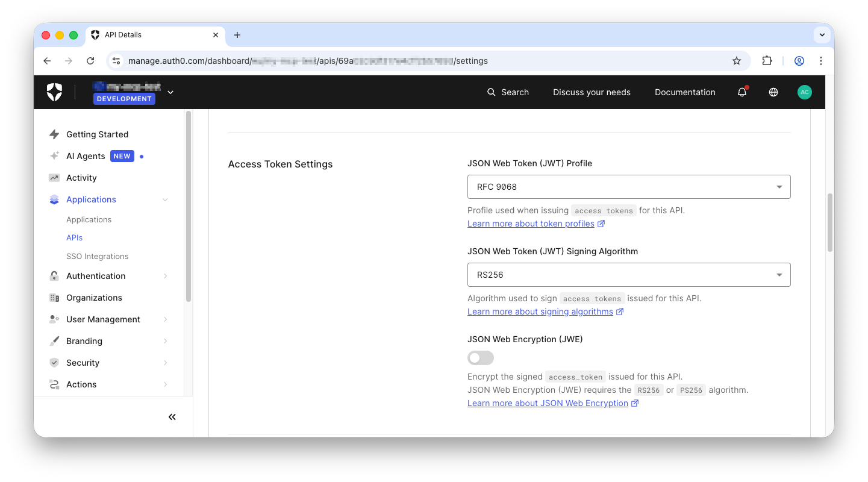Click the Authentication padlock icon

point(53,275)
